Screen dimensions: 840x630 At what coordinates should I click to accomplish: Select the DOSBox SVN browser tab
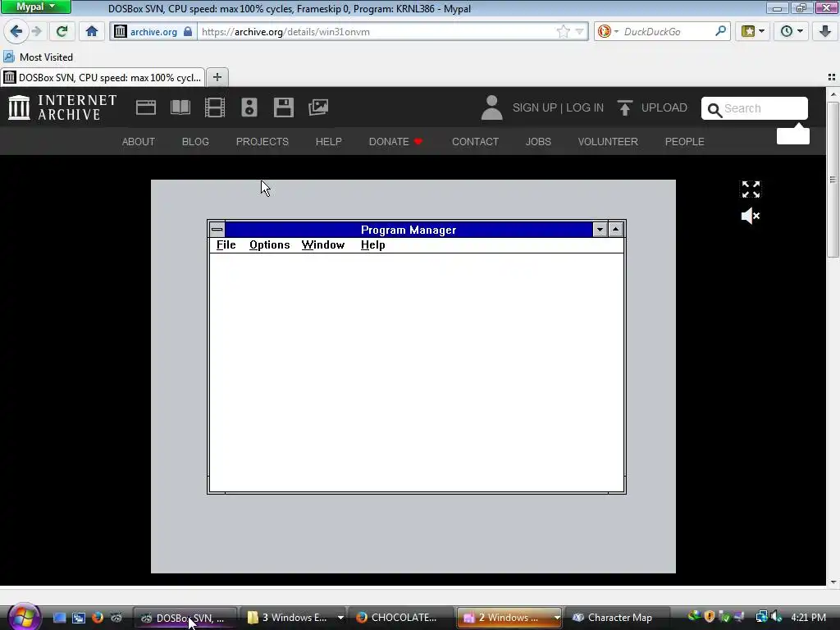point(103,77)
